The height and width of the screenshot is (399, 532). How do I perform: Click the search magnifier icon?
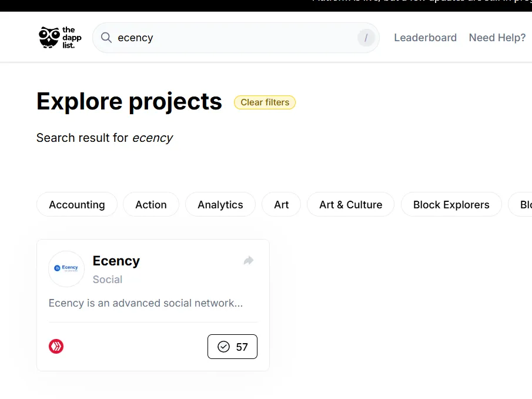[106, 38]
